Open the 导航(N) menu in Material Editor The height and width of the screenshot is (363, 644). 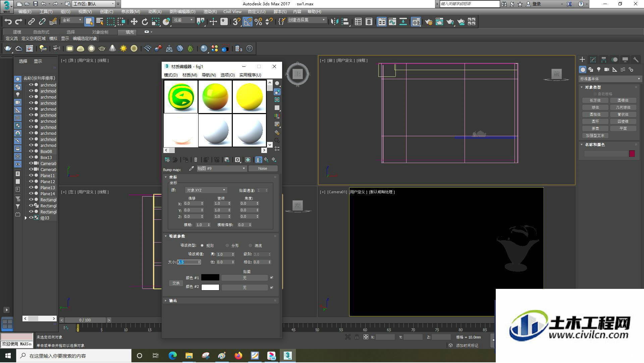click(x=209, y=75)
